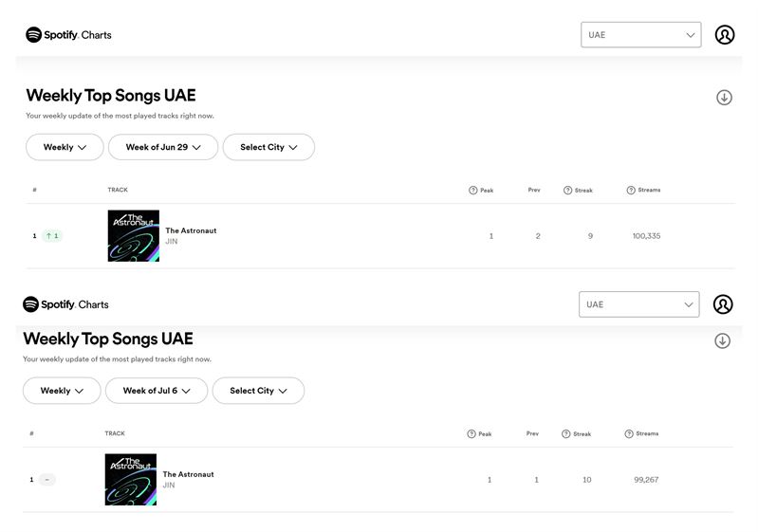Open the lower Weekly frequency dropdown

62,391
